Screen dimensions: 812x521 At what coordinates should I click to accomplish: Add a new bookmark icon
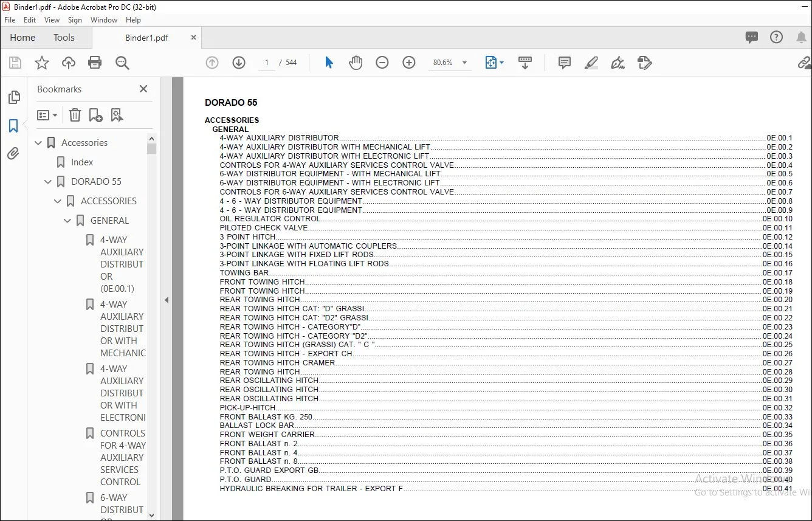pos(95,115)
